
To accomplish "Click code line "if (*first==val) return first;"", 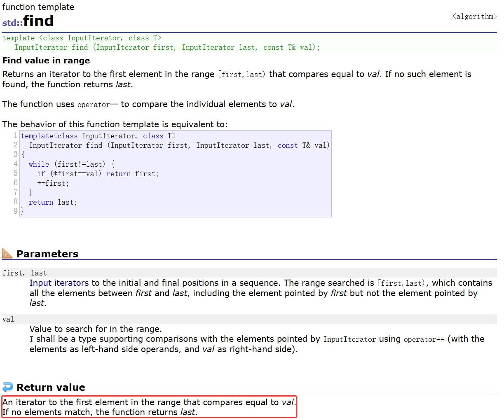I will (98, 174).
